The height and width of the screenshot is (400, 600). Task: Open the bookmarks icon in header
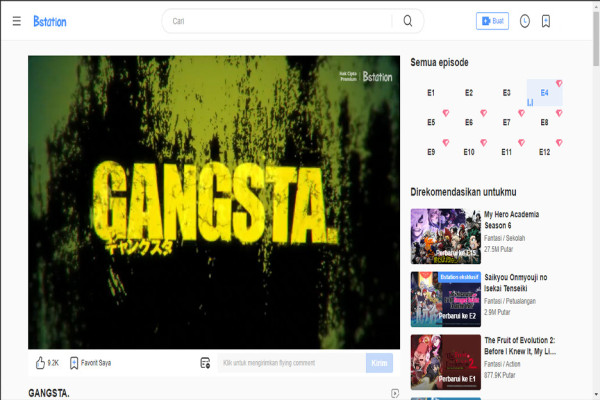(x=546, y=21)
